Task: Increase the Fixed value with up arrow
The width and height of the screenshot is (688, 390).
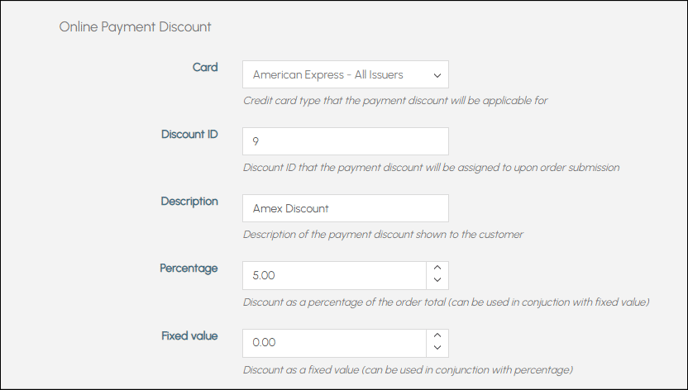Action: click(437, 336)
